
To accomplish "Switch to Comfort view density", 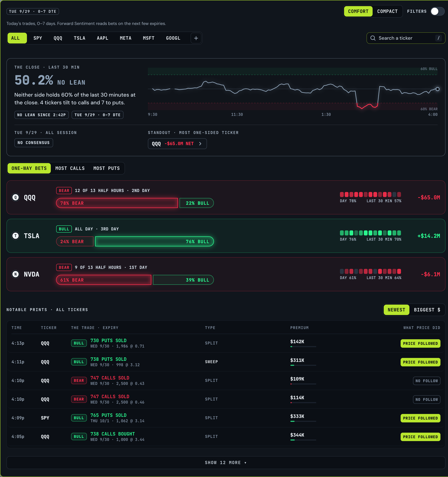I will click(x=358, y=11).
